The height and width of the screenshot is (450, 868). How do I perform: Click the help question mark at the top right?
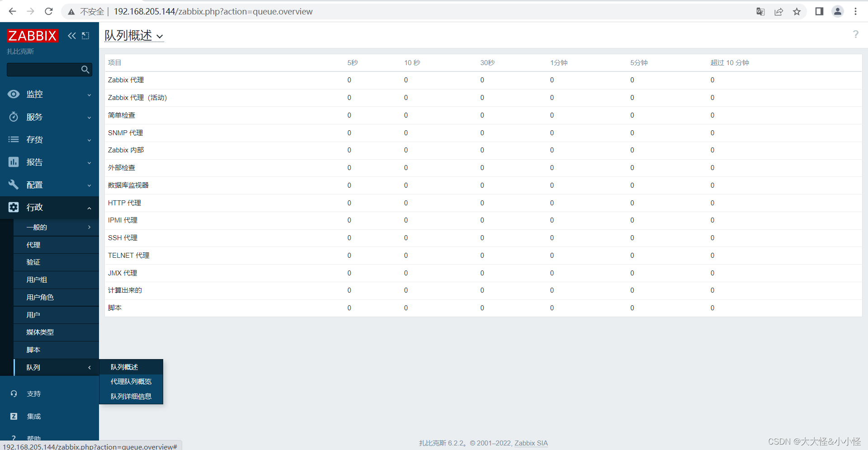coord(855,34)
